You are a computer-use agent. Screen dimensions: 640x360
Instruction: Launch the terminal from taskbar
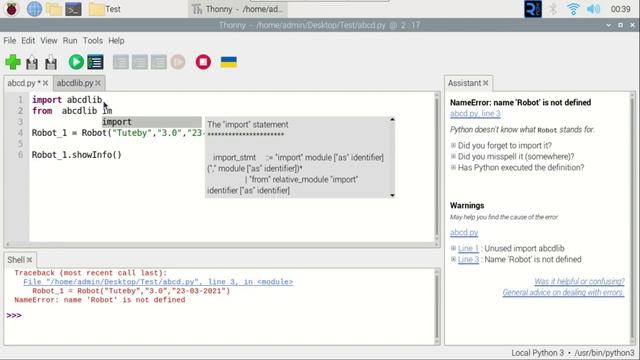[73, 9]
